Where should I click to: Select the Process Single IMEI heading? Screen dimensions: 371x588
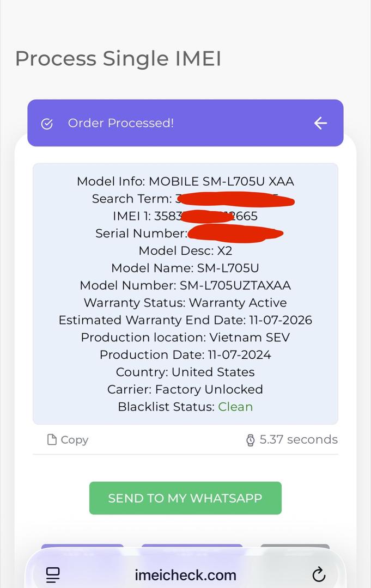[118, 59]
